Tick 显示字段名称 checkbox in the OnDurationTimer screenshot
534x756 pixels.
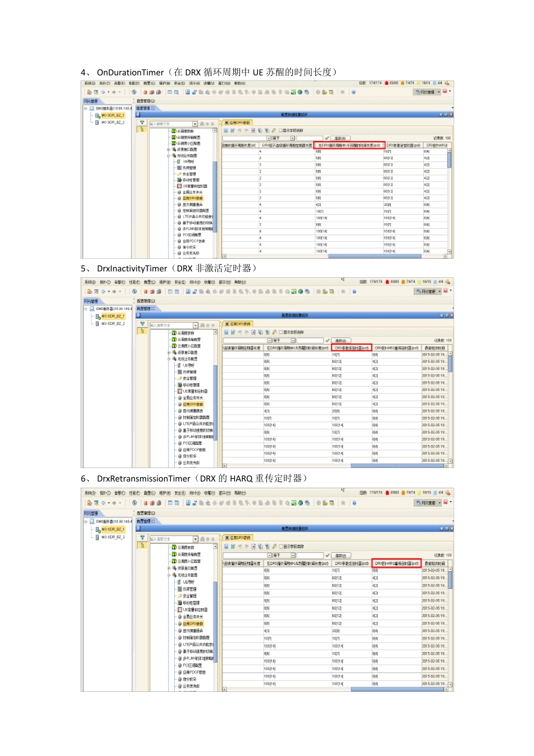[x=280, y=130]
